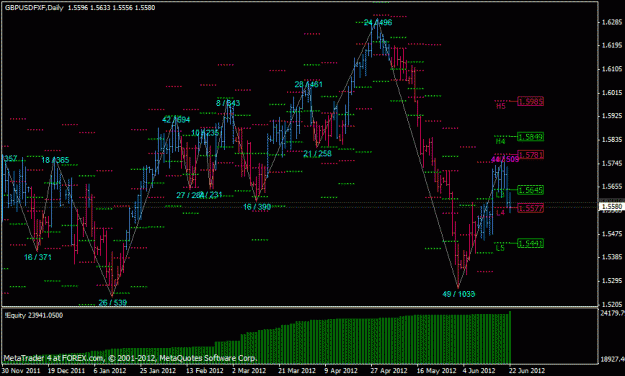Click the swing label 16 / 371
The width and height of the screenshot is (625, 376).
38,257
